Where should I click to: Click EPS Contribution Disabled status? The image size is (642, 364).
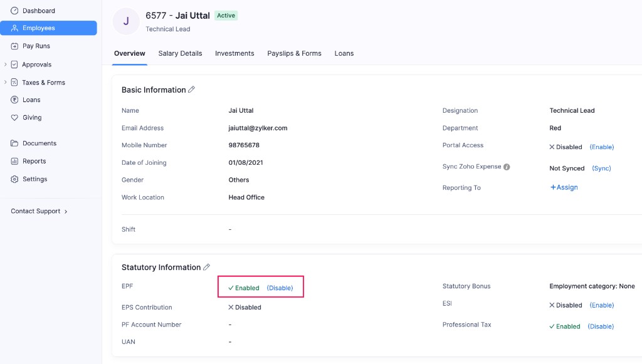coord(245,307)
